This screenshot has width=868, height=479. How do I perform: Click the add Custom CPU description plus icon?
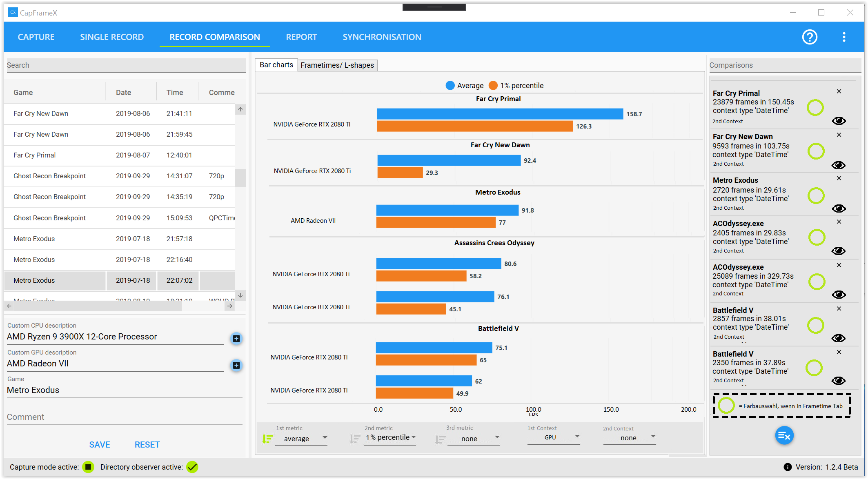click(x=236, y=339)
